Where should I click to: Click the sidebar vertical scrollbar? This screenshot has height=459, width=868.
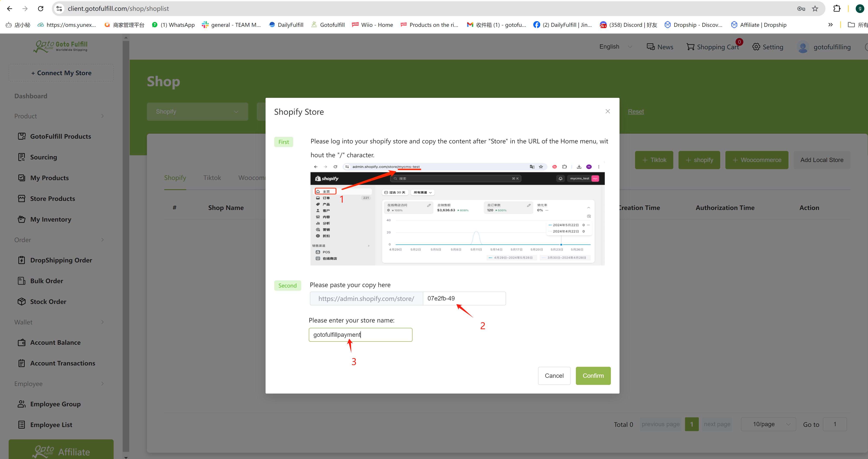126,246
